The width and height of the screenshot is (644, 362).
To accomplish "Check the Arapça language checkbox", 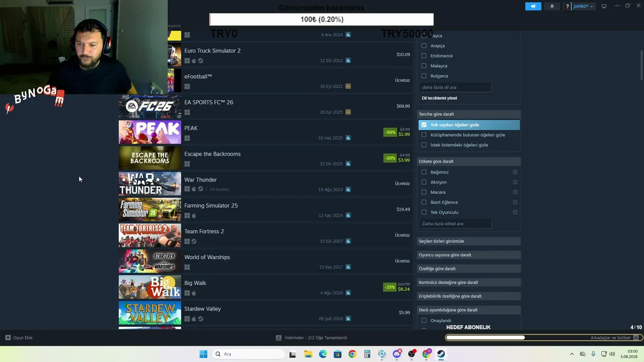I will point(424,46).
